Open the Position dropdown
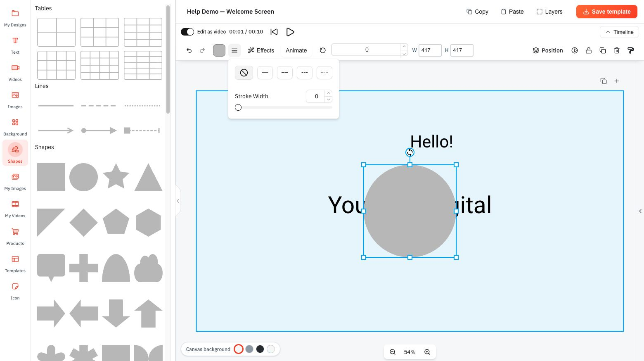Viewport: 644px width, 361px height. pos(547,50)
